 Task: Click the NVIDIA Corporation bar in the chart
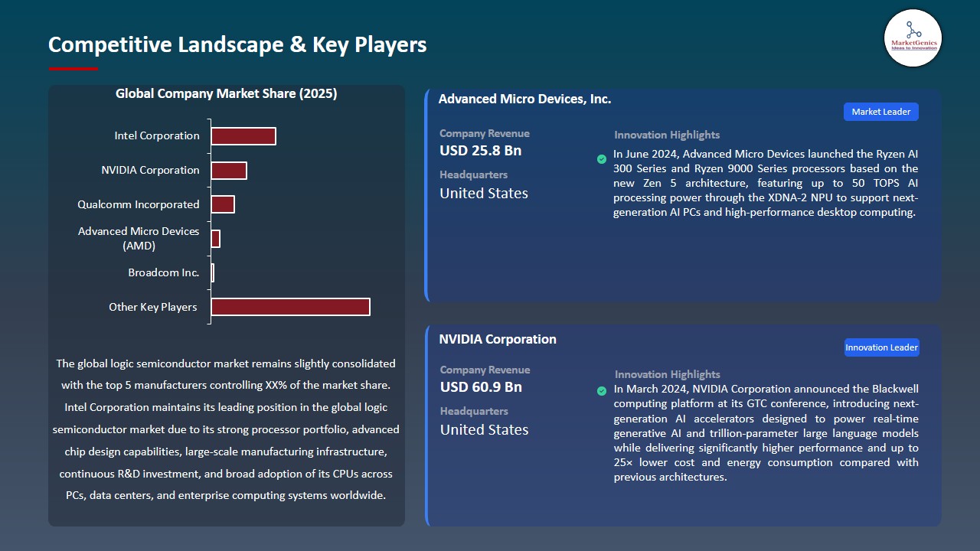coord(229,170)
